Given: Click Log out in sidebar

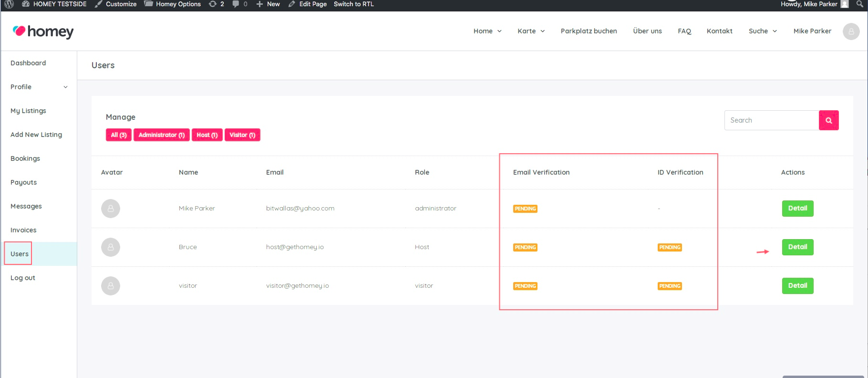Looking at the screenshot, I should coord(23,278).
